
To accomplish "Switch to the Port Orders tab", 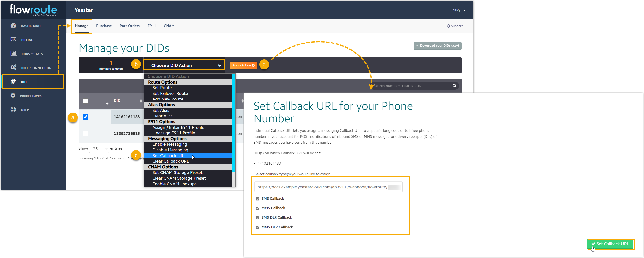I will click(x=129, y=26).
